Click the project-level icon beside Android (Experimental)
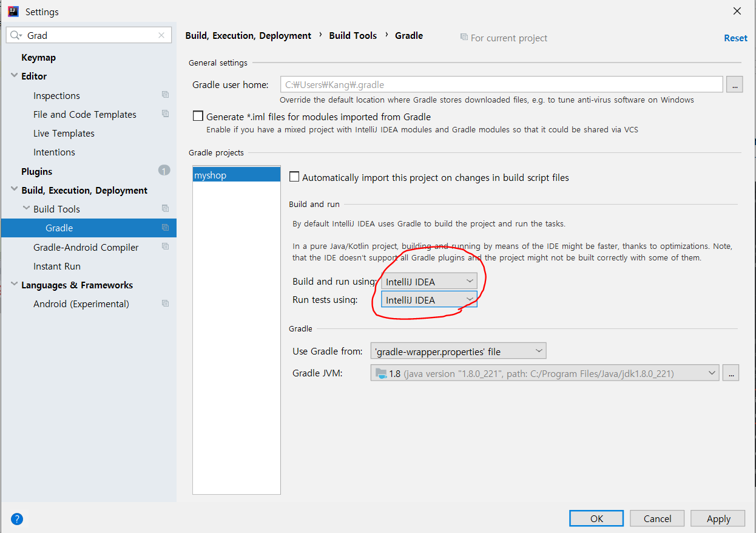The width and height of the screenshot is (756, 533). pyautogui.click(x=165, y=303)
